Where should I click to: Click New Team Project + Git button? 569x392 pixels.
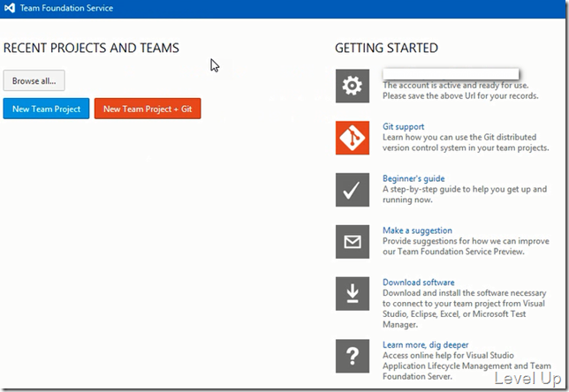click(x=148, y=109)
